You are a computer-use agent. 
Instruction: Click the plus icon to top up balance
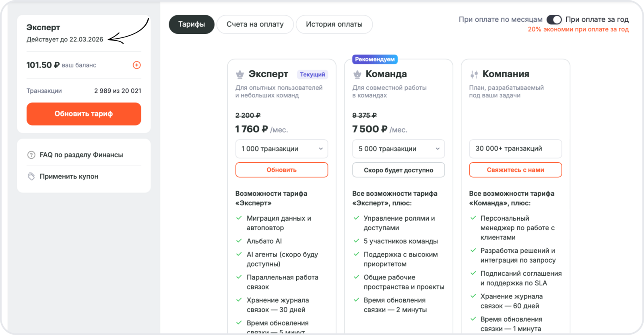point(137,65)
